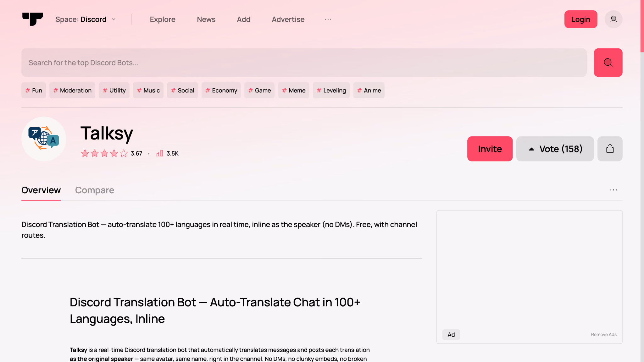Click the Invite button
The image size is (644, 362).
pos(490,149)
